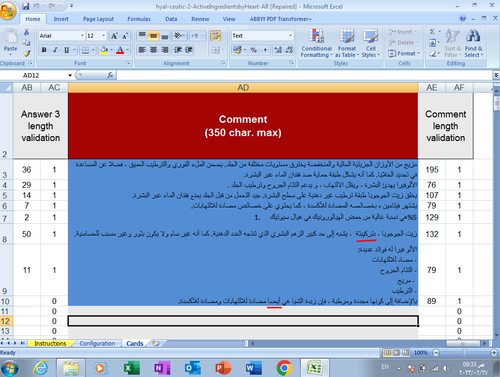Toggle Underline formatting

point(66,50)
